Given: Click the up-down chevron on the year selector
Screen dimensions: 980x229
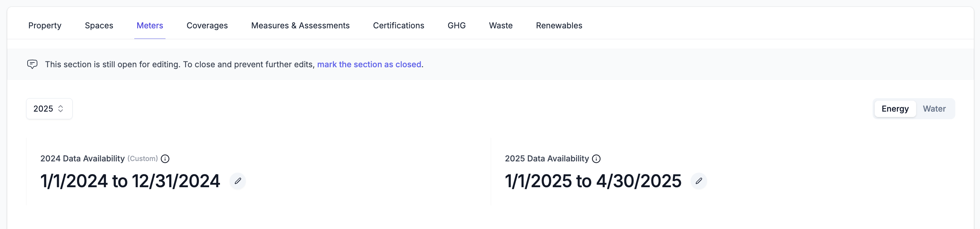Looking at the screenshot, I should click(61, 109).
